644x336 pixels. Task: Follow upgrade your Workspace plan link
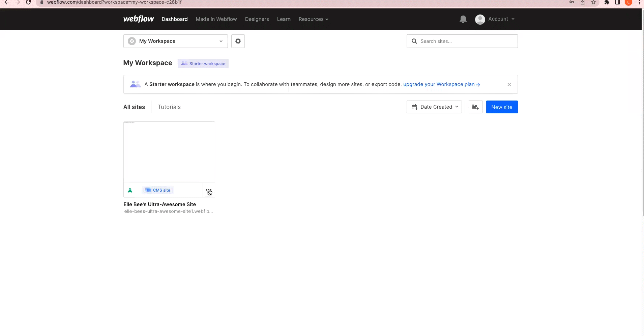point(441,84)
